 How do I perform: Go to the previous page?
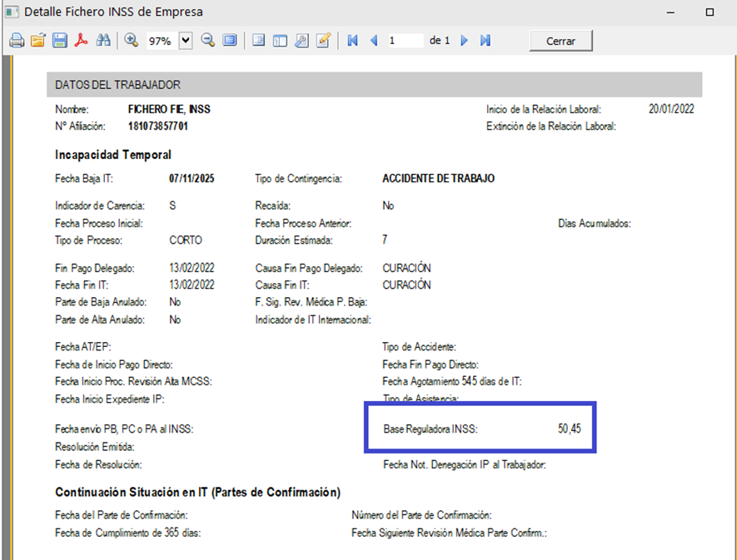pyautogui.click(x=373, y=41)
